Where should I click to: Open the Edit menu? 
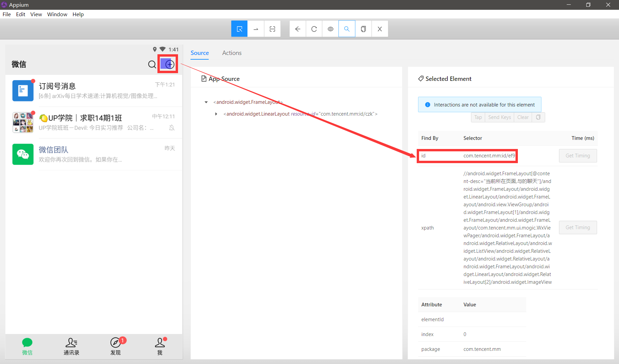(21, 14)
